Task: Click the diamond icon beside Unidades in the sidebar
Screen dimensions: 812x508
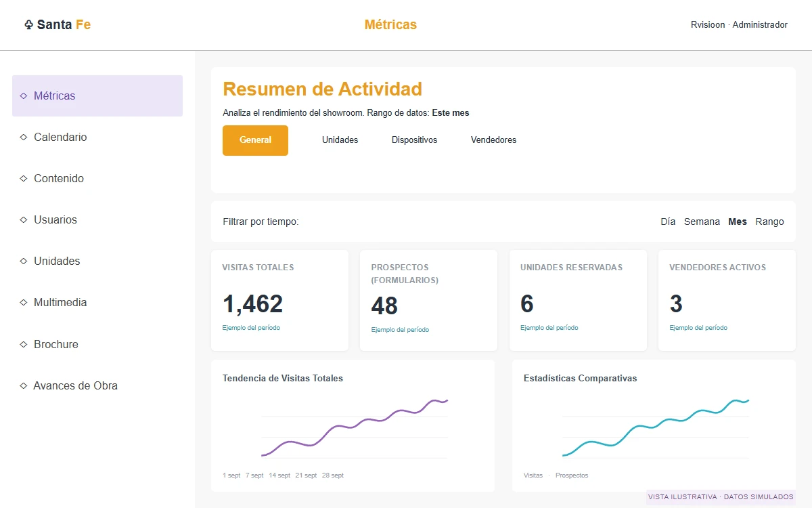Action: point(24,261)
